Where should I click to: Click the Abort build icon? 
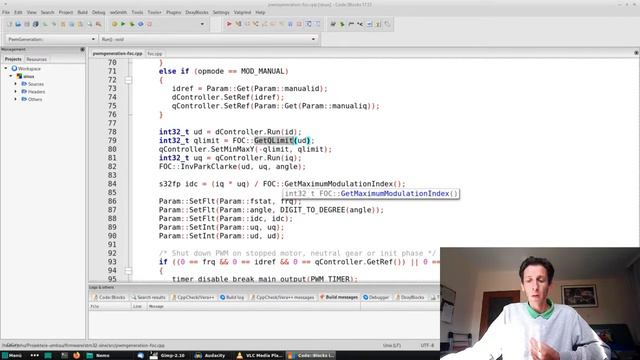150,24
